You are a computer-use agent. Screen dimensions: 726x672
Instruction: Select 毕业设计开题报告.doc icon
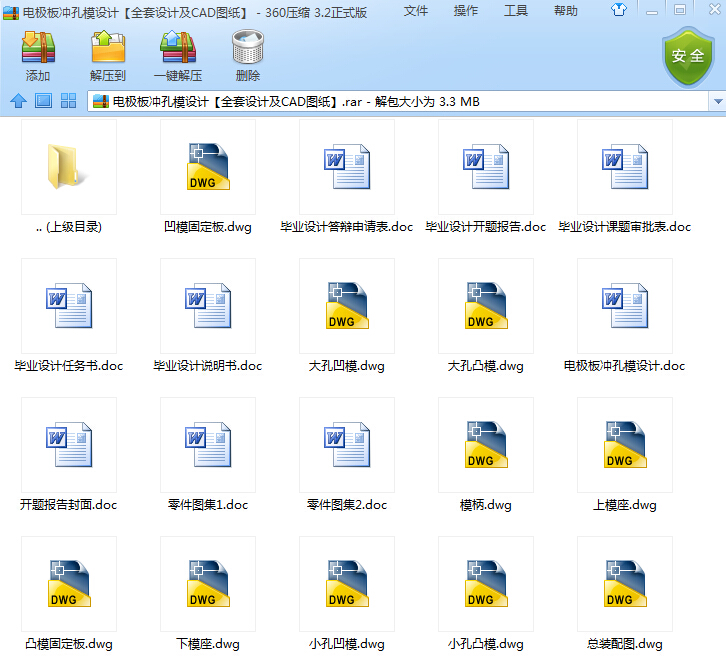[x=486, y=167]
